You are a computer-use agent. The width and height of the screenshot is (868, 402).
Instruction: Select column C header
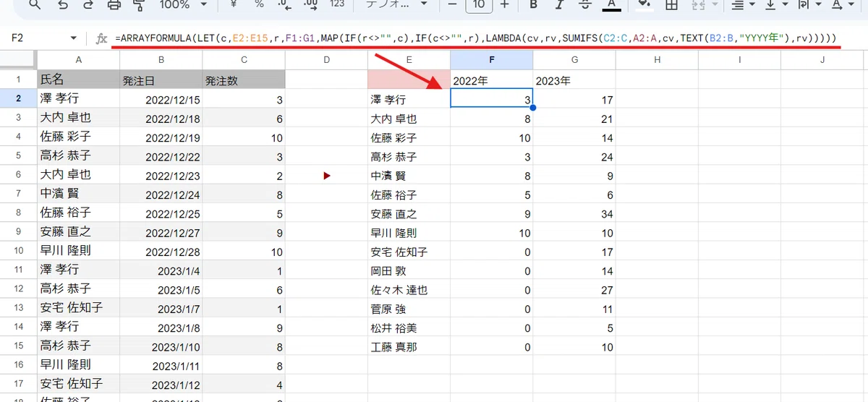pyautogui.click(x=244, y=60)
